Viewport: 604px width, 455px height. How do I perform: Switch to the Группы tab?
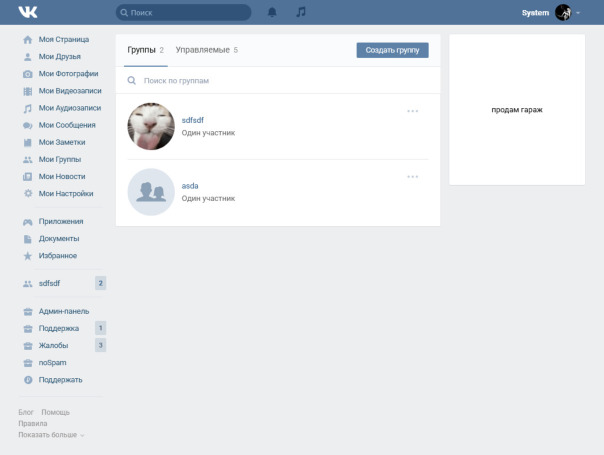point(146,50)
